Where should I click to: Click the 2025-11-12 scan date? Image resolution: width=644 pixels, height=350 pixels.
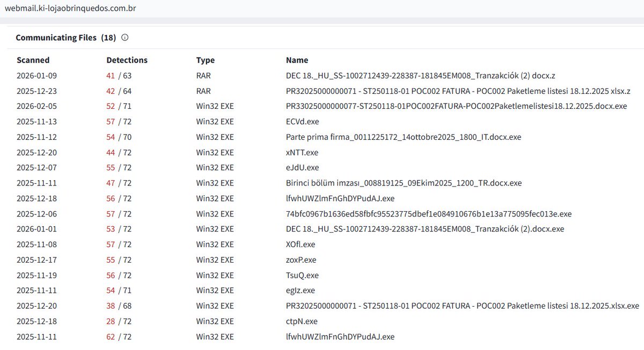(36, 137)
